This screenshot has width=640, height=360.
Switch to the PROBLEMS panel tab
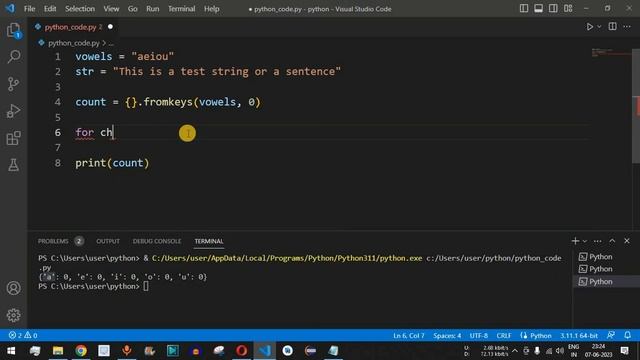53,241
